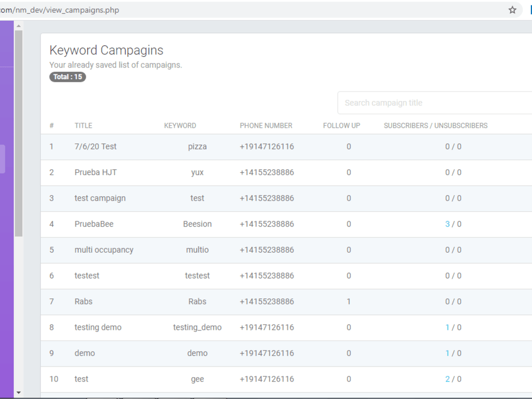532x399 pixels.
Task: Click the FOLLOW UP column header
Action: click(342, 126)
